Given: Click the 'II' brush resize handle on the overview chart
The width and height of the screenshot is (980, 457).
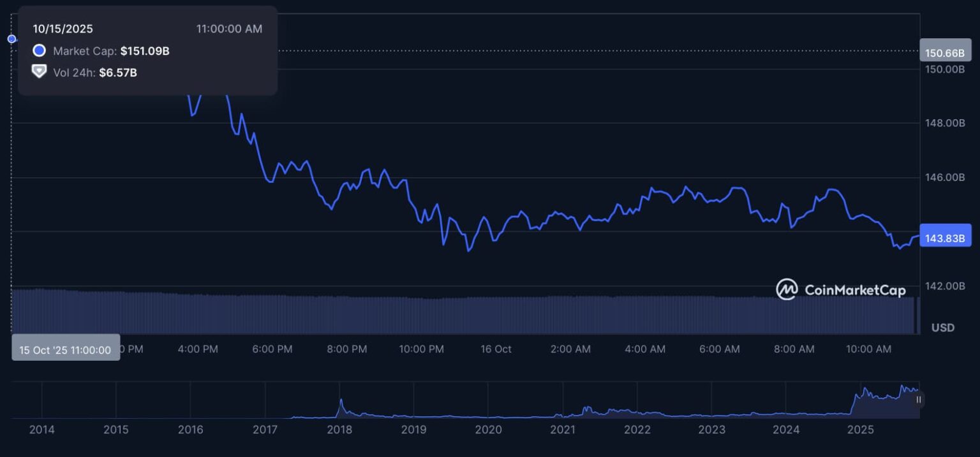Looking at the screenshot, I should pyautogui.click(x=919, y=400).
